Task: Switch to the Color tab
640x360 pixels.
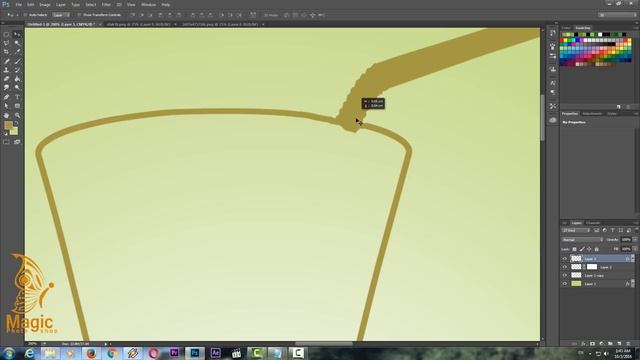Action: (566, 28)
